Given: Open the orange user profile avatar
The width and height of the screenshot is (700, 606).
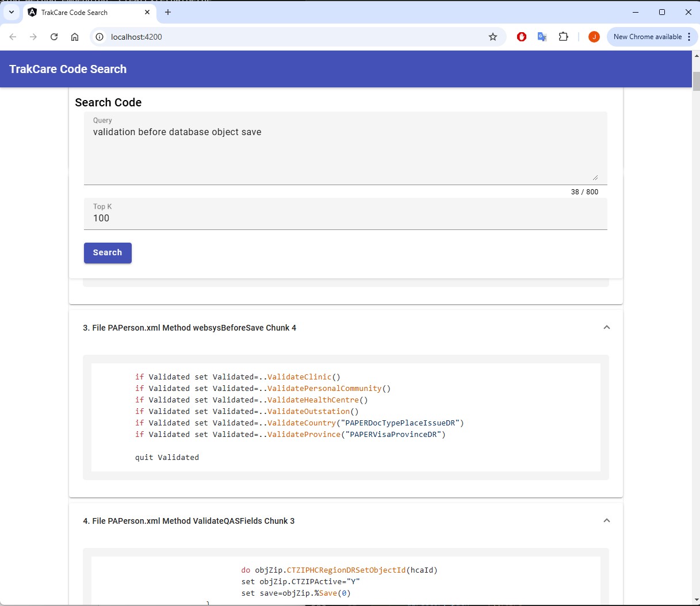Looking at the screenshot, I should (594, 37).
